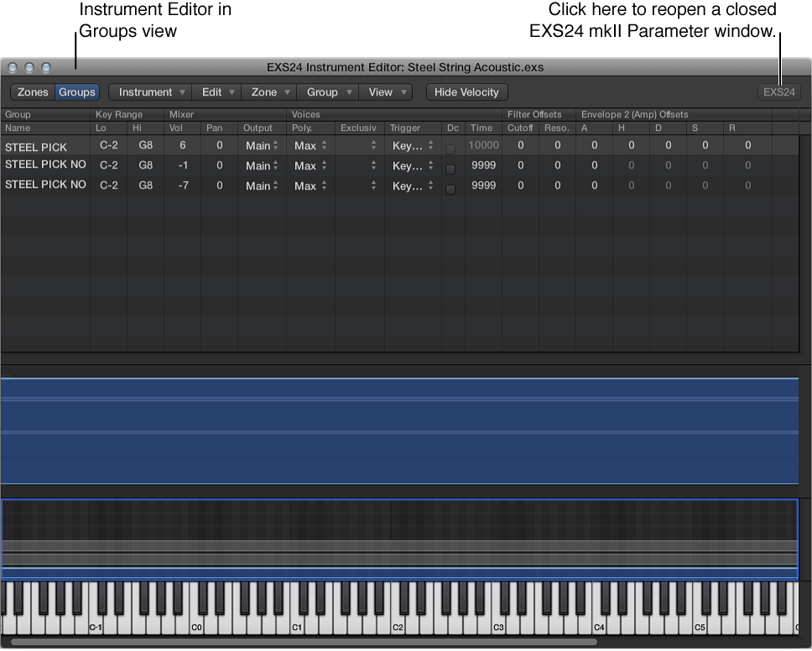Open the Instrument menu
Image resolution: width=812 pixels, height=651 pixels.
point(149,92)
